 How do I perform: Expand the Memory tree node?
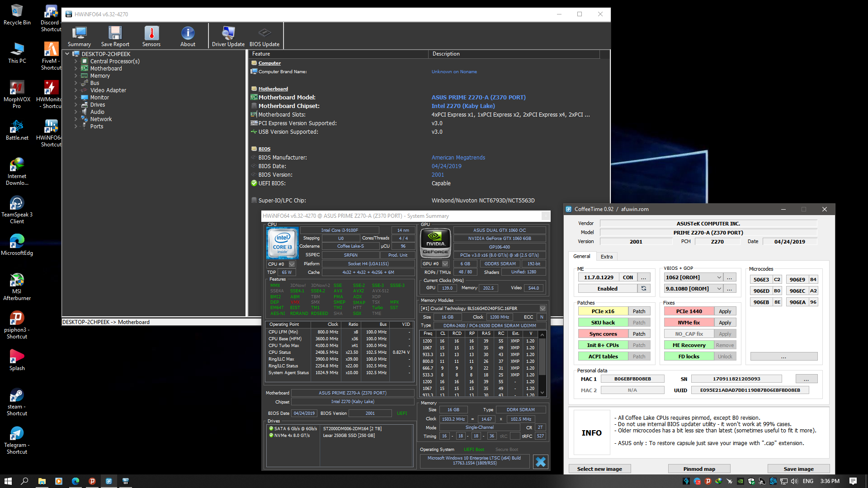click(75, 75)
